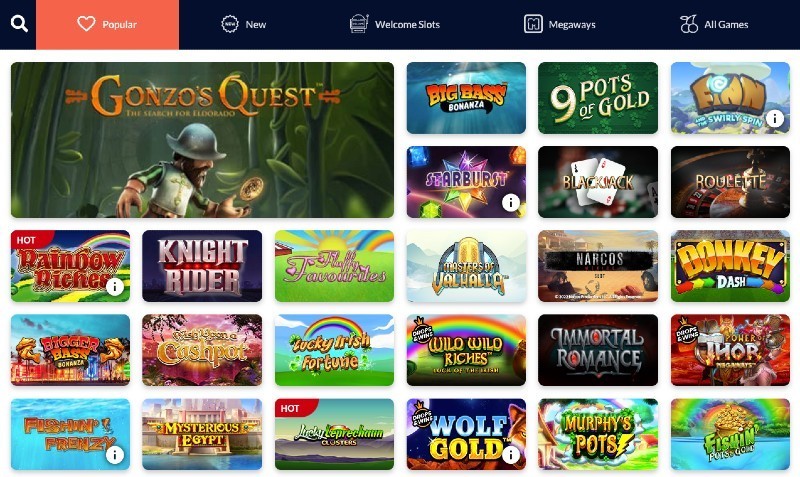This screenshot has width=800, height=477.
Task: Click the heart icon in Popular tab
Action: tap(86, 24)
